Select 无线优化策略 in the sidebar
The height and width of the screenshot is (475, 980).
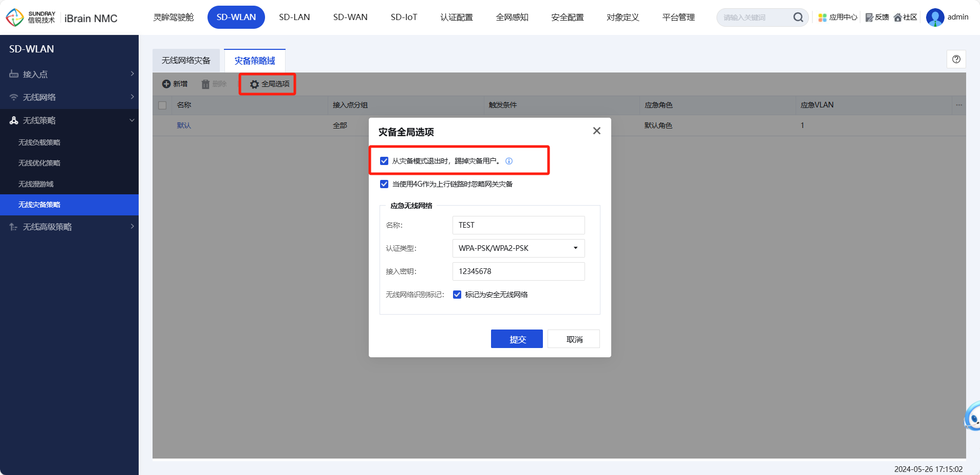69,163
